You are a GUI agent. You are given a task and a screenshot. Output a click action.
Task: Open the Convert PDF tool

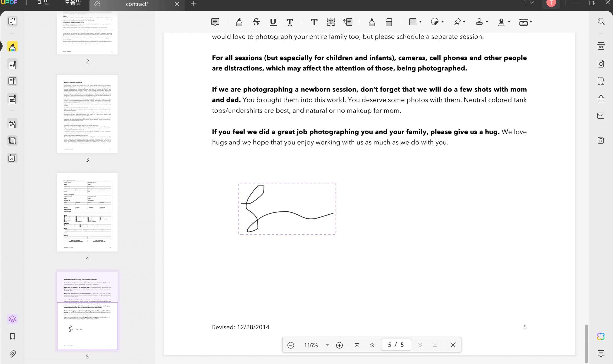coord(601,63)
